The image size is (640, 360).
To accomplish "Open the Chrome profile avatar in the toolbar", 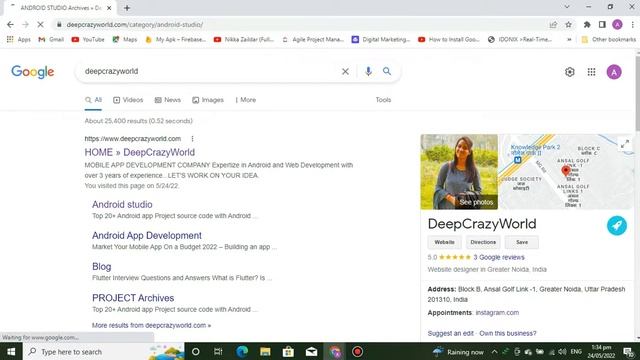I will (x=617, y=24).
